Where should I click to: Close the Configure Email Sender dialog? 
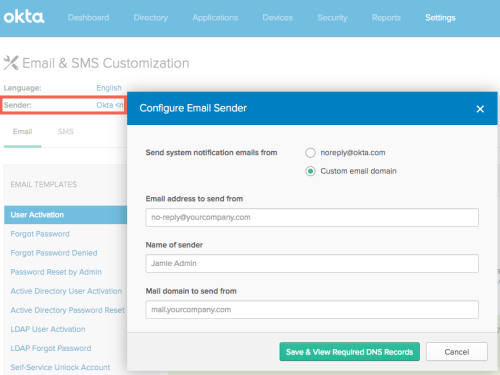click(x=480, y=109)
